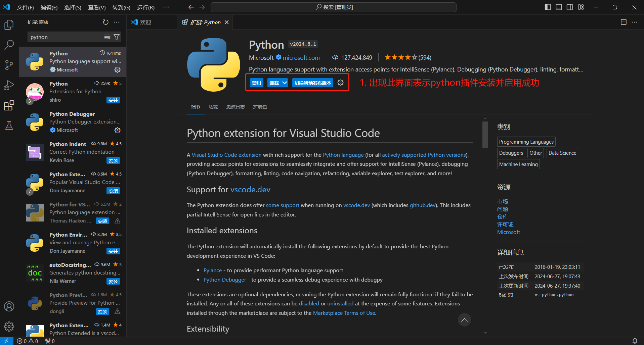Close the 扩展: Python tab
The image size is (644, 345).
click(227, 22)
